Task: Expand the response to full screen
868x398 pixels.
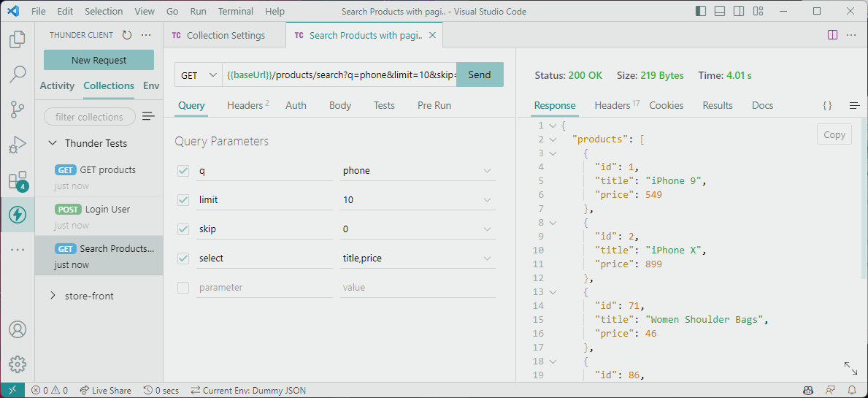Action: coord(850,369)
